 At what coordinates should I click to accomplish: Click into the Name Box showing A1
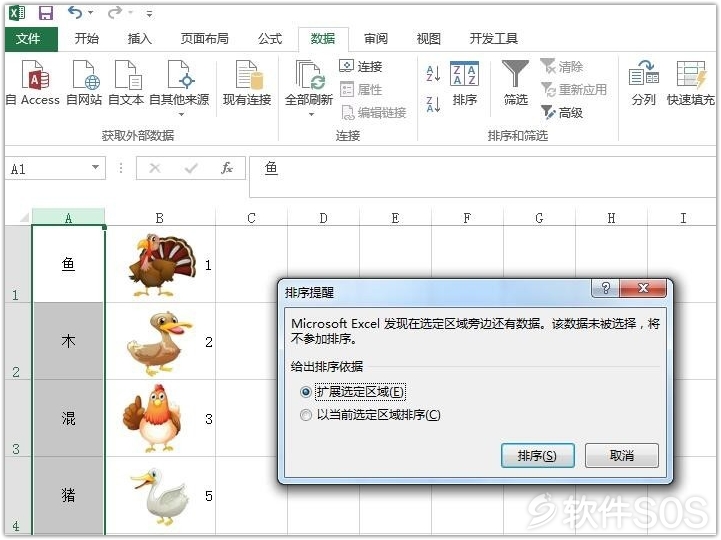click(x=46, y=169)
